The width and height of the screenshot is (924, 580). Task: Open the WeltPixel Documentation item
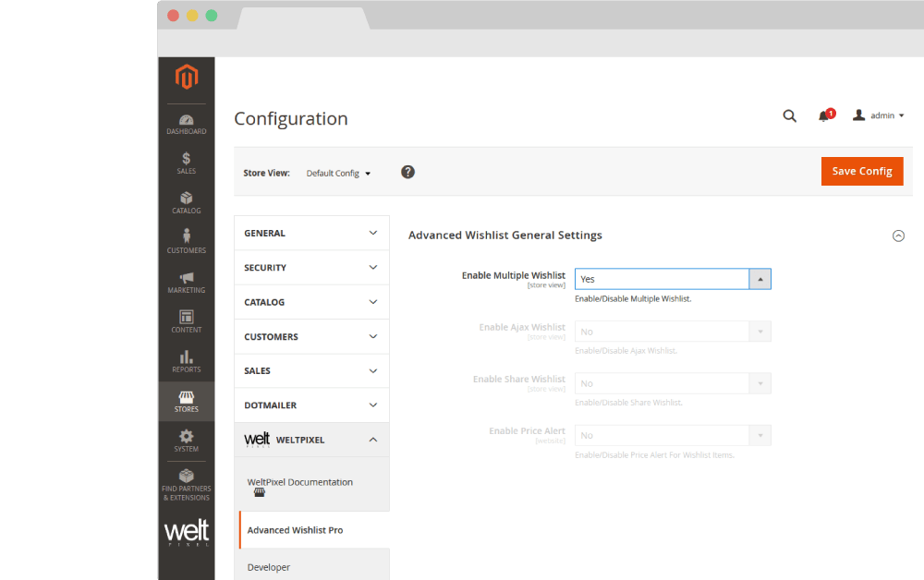(x=299, y=483)
